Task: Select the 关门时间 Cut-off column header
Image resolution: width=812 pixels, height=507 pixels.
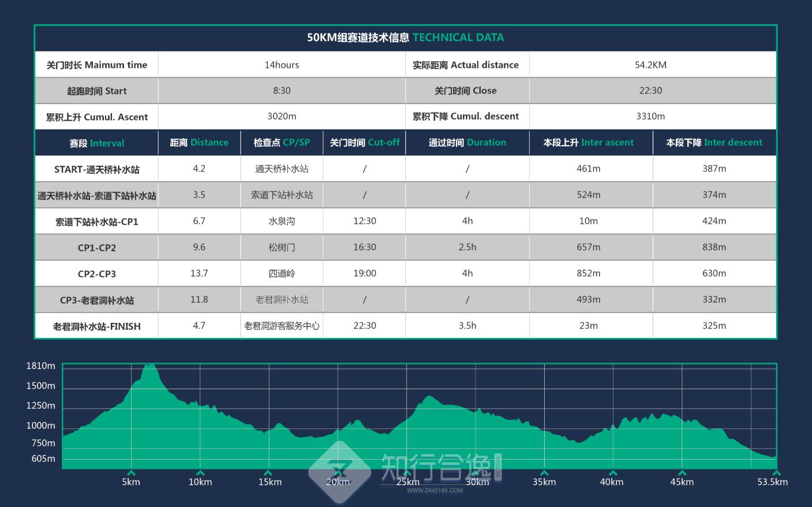Action: (x=364, y=143)
